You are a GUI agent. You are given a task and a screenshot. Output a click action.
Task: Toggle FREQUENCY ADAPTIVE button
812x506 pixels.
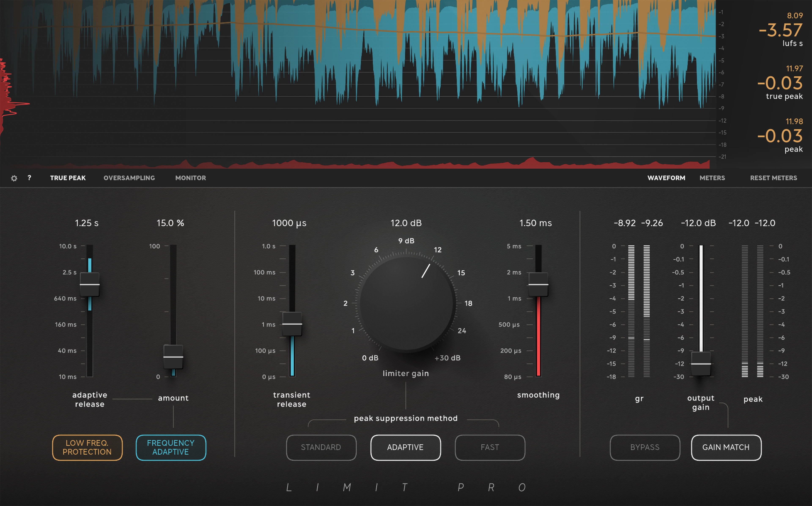pyautogui.click(x=171, y=447)
